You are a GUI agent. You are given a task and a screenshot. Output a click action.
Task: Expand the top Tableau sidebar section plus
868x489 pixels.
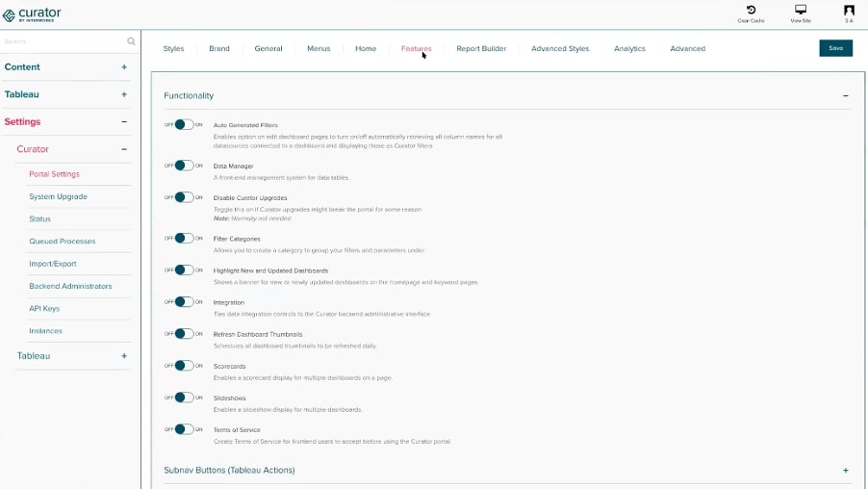pos(124,94)
